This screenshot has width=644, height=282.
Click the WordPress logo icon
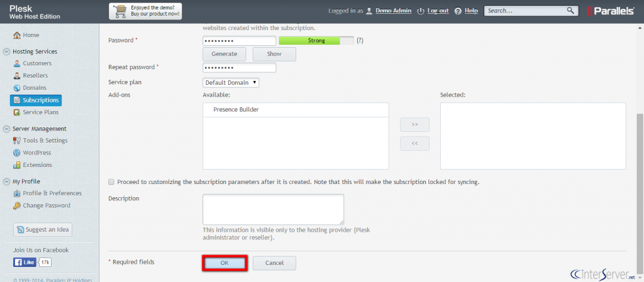pos(17,153)
